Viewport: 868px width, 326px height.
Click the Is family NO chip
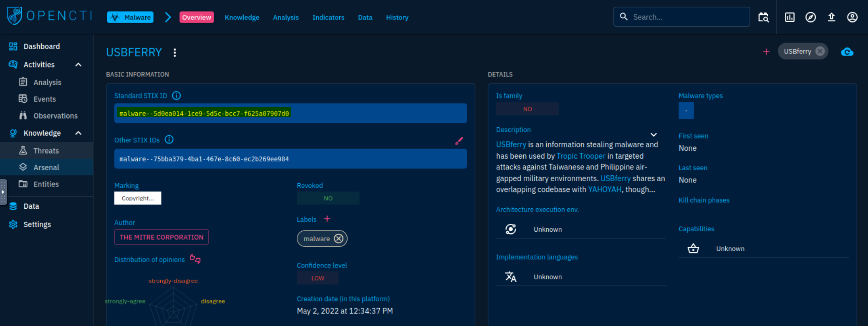click(527, 109)
